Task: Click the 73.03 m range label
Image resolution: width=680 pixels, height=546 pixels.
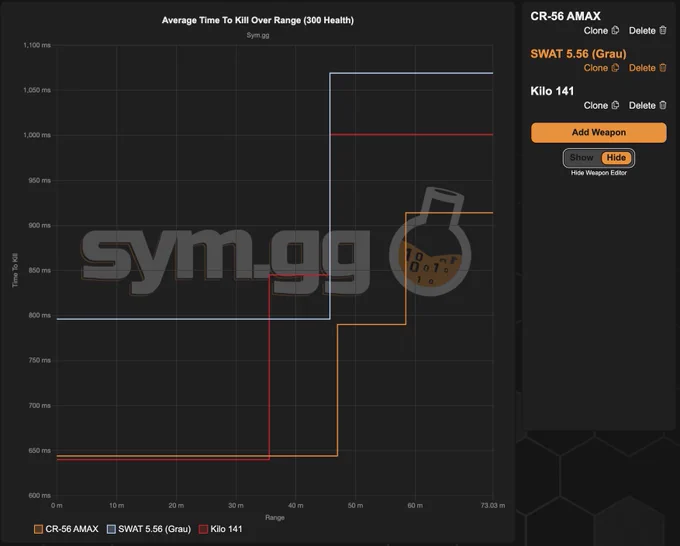Action: click(493, 506)
